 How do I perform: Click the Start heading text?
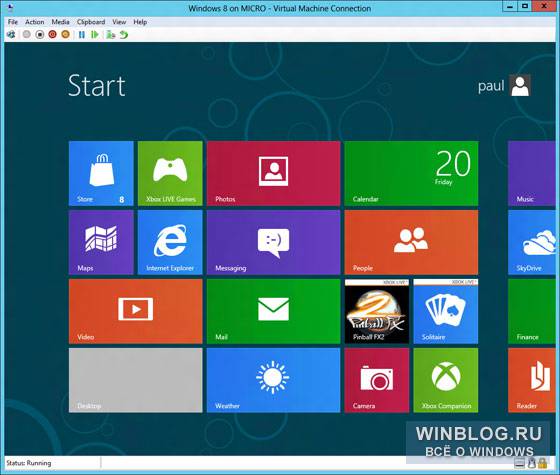tap(96, 86)
